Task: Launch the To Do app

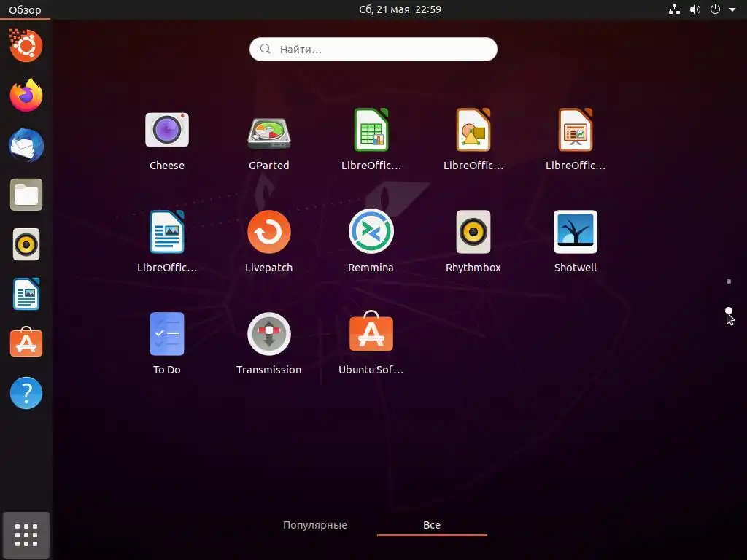Action: (x=167, y=334)
